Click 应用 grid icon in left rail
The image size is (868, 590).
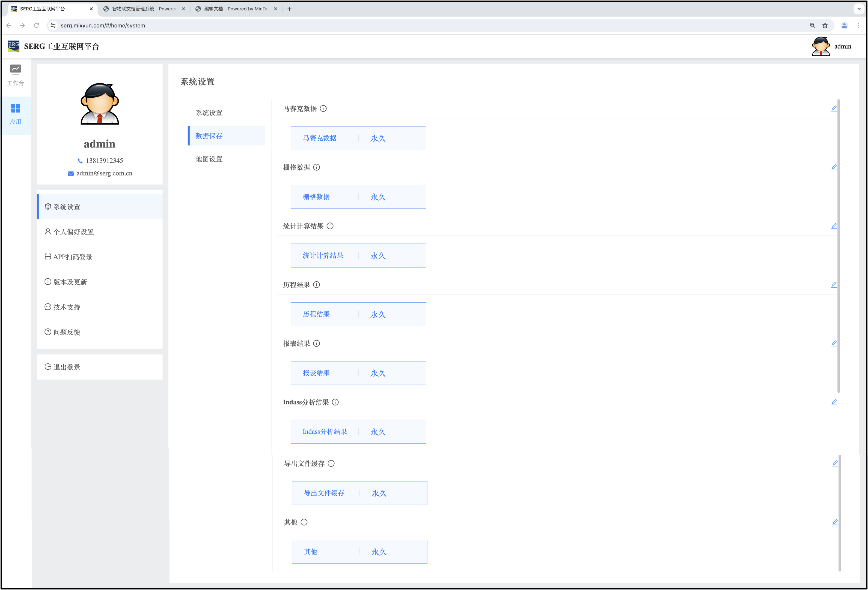click(x=15, y=108)
